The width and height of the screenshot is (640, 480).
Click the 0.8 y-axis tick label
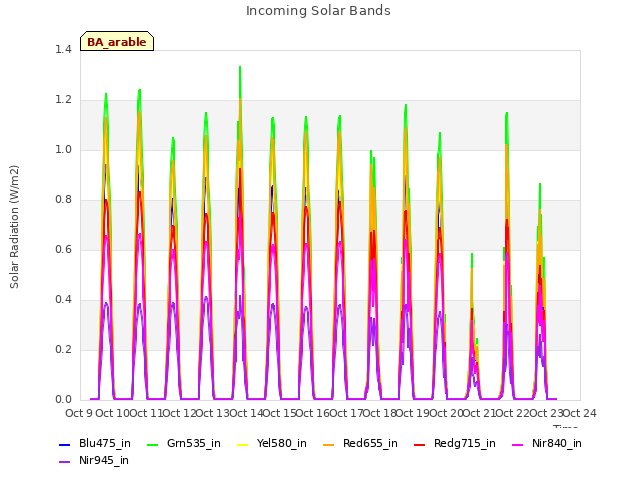coord(63,200)
